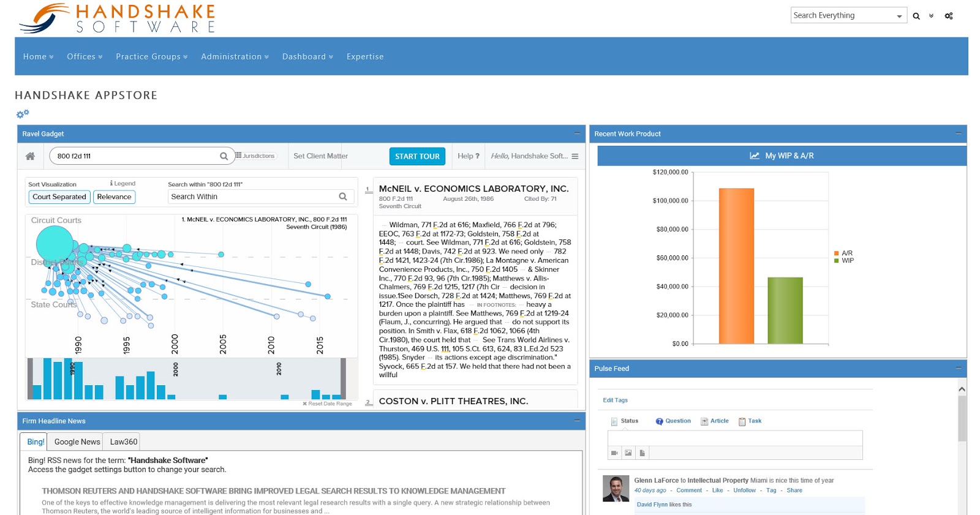The height and width of the screenshot is (515, 980).
Task: Switch to the Google News tab
Action: [x=77, y=442]
